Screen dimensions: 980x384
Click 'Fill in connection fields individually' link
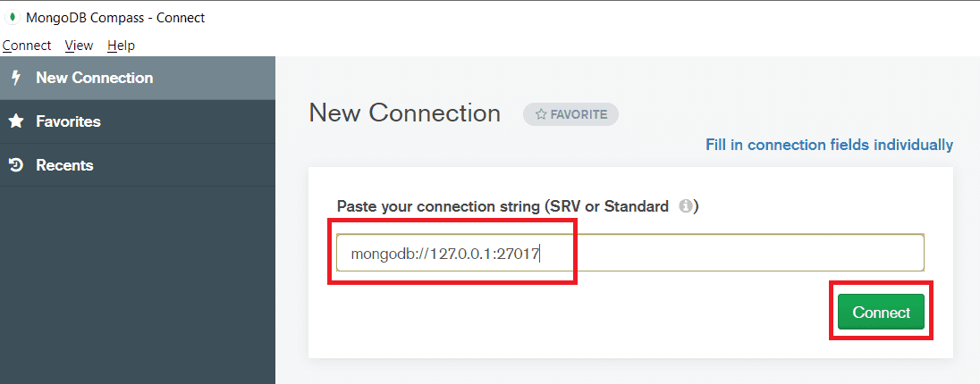830,145
